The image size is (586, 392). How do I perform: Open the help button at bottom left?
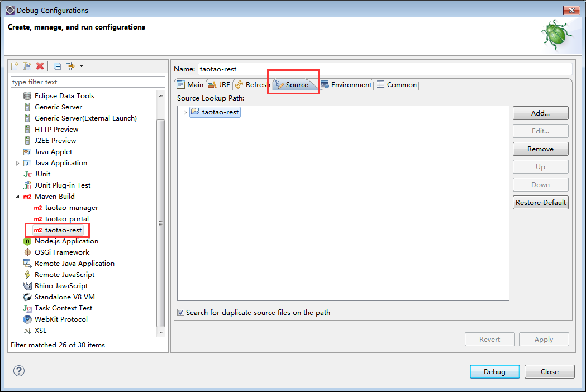(x=18, y=371)
